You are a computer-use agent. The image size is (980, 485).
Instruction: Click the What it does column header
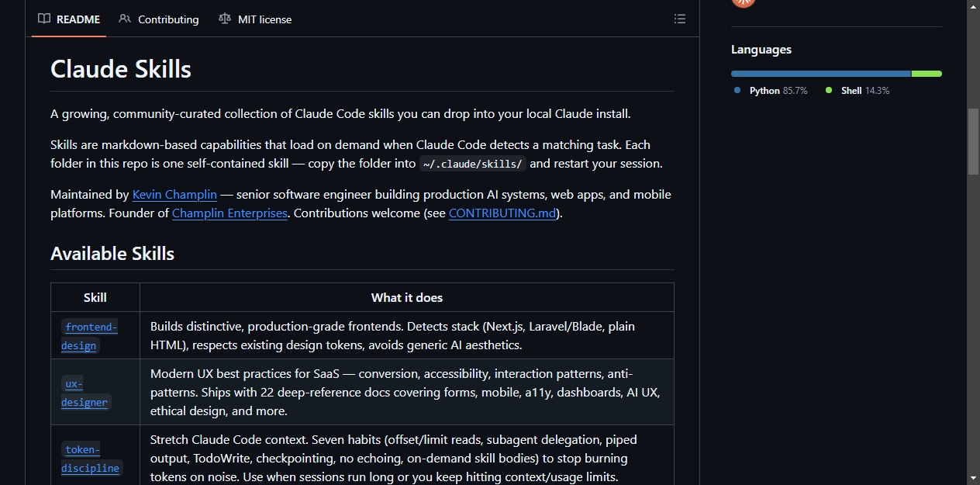click(x=407, y=297)
